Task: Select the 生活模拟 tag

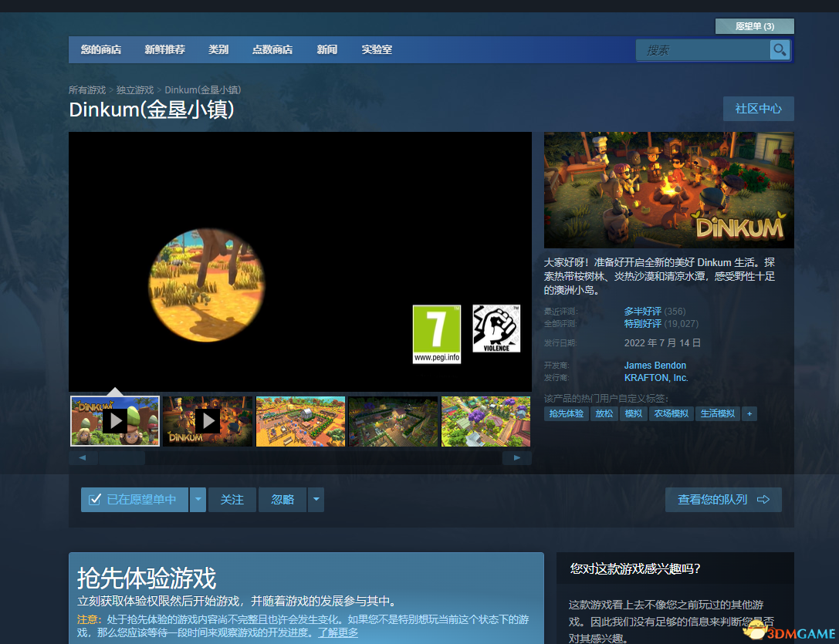Action: (718, 413)
